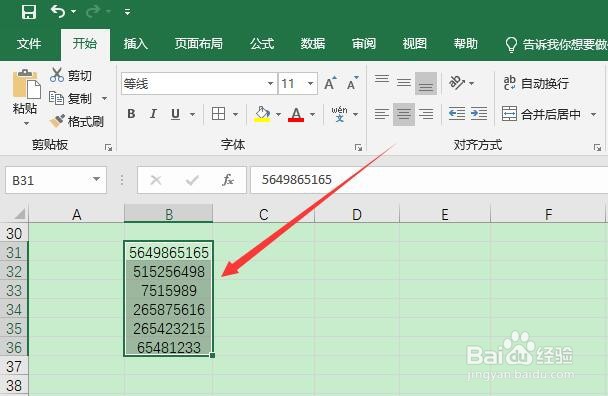Click the 自动换行 wrap text button
The height and width of the screenshot is (396, 608).
(536, 83)
